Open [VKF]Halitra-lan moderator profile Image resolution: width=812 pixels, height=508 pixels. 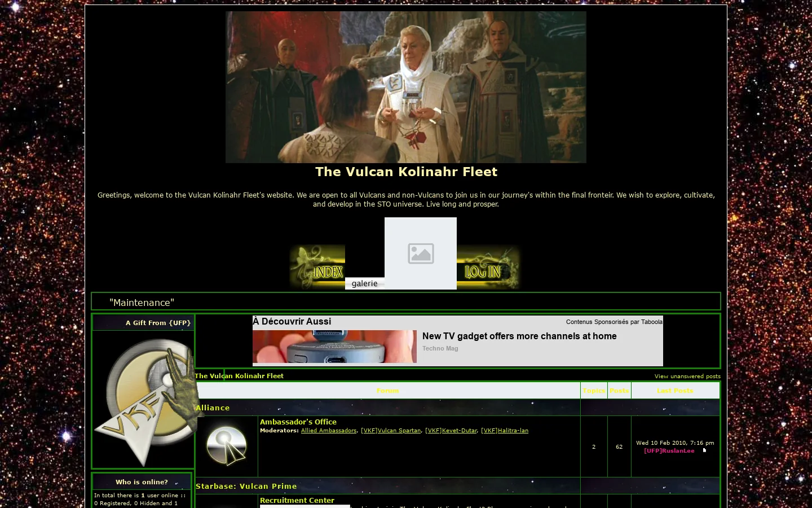click(x=505, y=431)
